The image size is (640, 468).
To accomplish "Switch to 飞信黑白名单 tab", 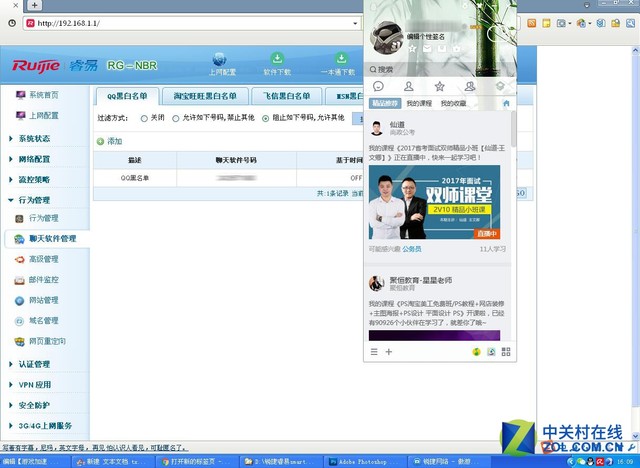I will 287,96.
